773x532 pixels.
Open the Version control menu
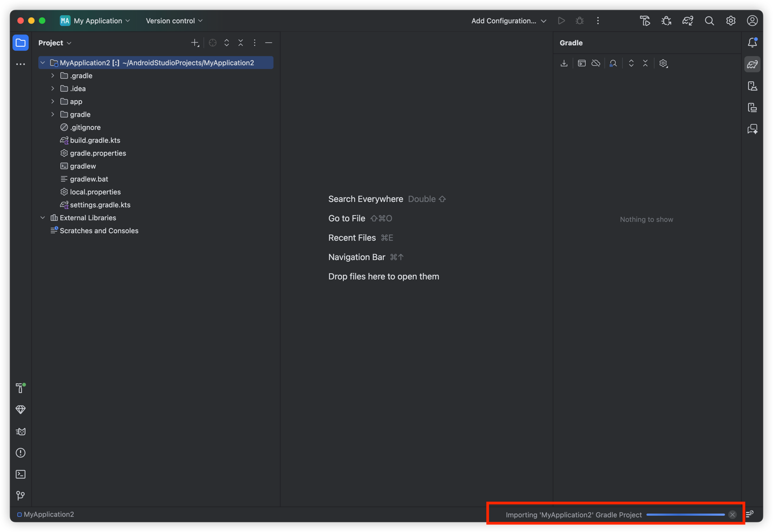pyautogui.click(x=174, y=21)
